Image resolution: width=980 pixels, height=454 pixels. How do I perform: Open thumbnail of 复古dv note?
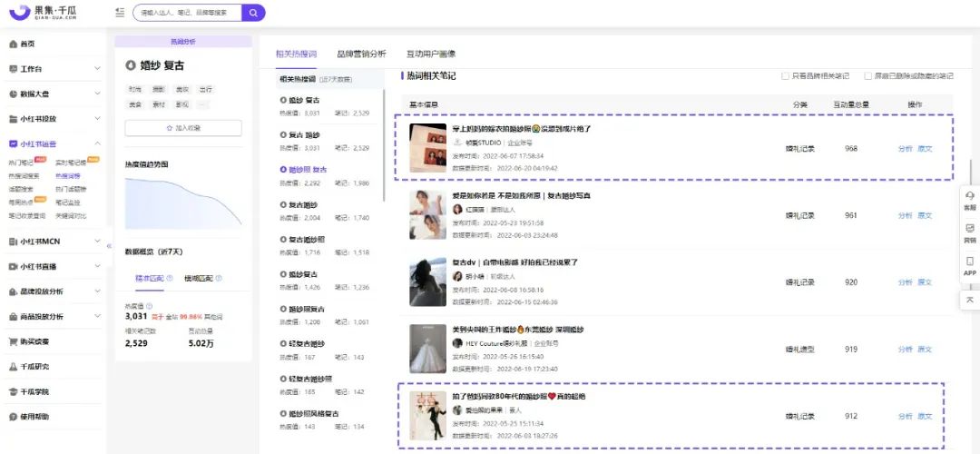[427, 282]
